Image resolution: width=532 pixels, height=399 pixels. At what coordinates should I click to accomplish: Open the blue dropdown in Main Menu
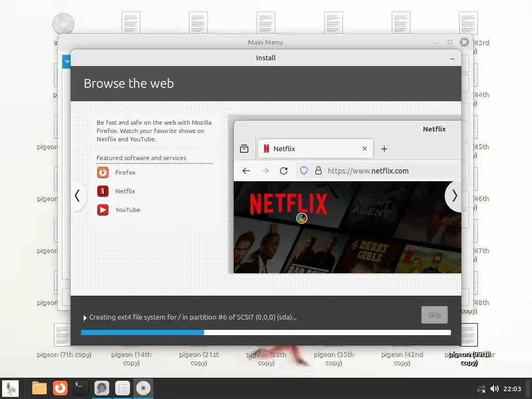[67, 62]
